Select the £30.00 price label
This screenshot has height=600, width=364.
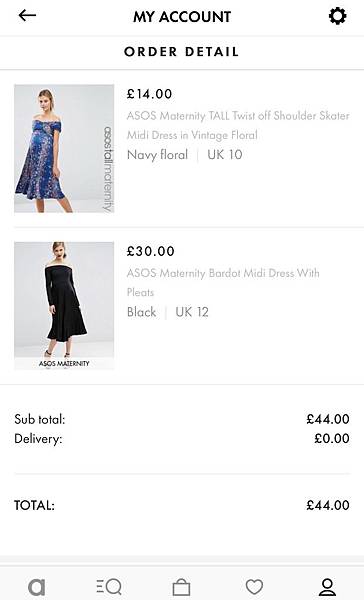(150, 251)
